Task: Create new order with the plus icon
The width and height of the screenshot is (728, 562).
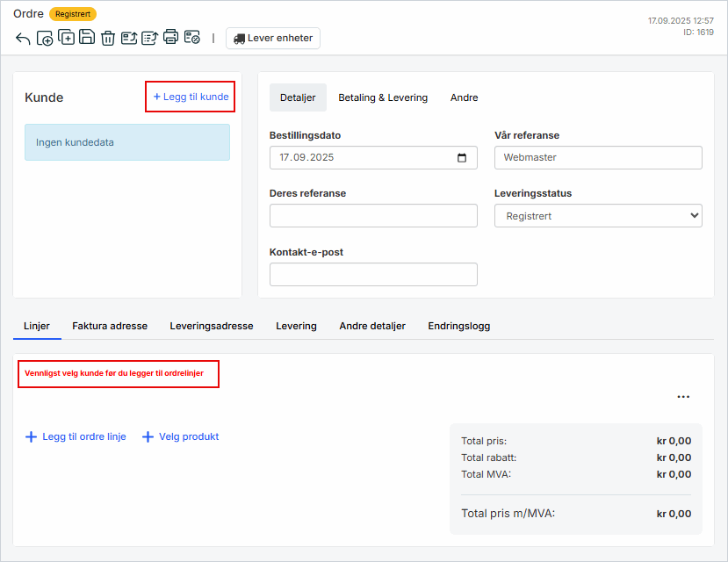Action: tap(45, 39)
